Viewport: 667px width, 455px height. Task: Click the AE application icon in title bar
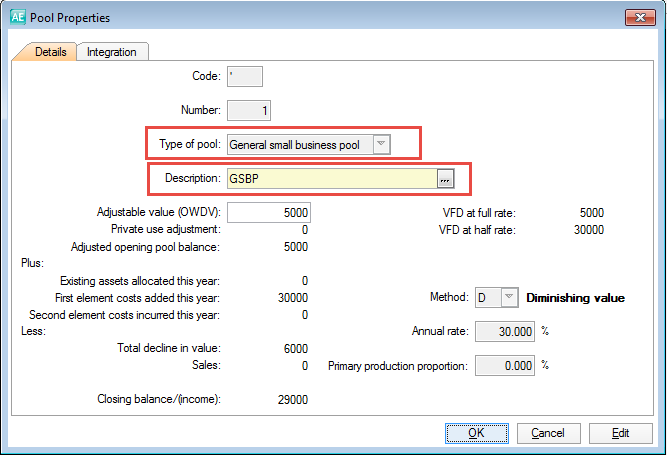16,17
